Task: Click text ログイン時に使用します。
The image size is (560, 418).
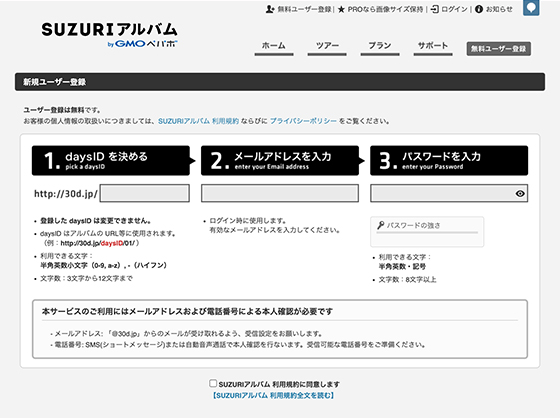Action: (x=248, y=221)
